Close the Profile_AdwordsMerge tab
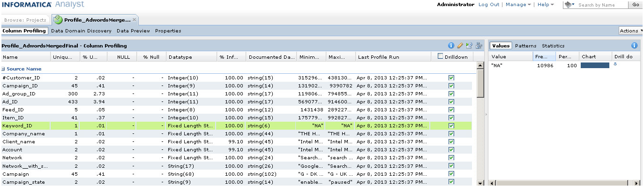 [x=135, y=20]
